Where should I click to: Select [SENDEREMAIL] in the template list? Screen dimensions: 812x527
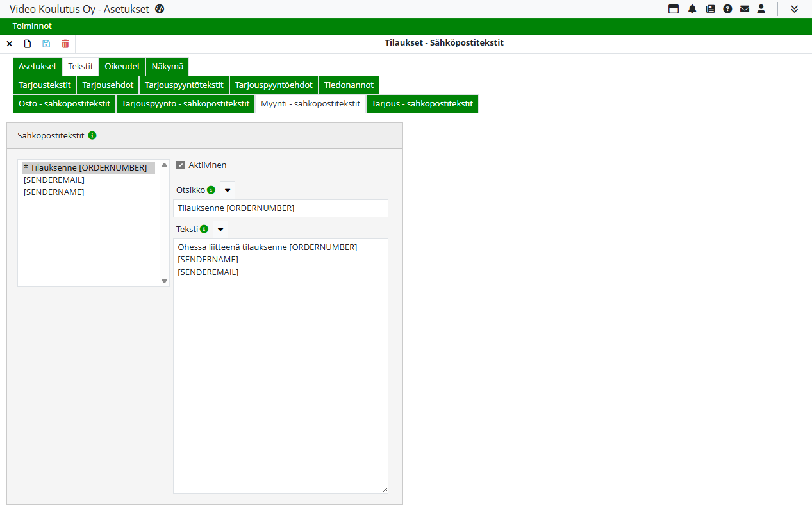54,180
